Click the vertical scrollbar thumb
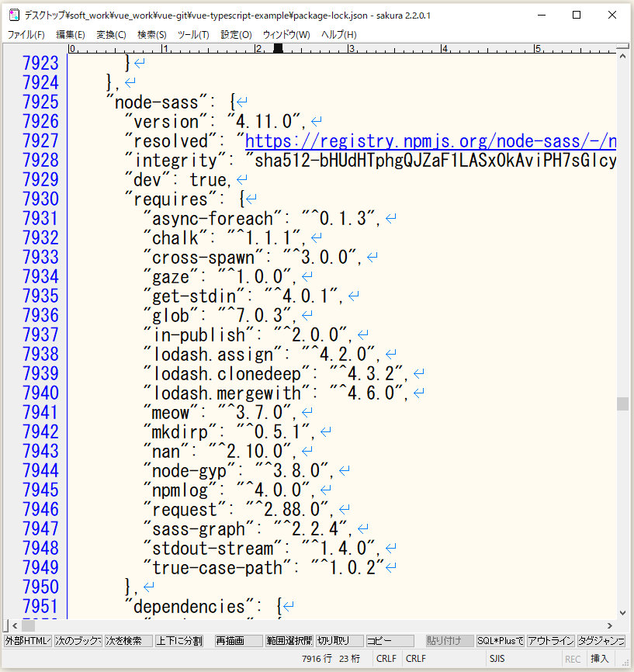Screen dimensions: 634x672 point(623,404)
